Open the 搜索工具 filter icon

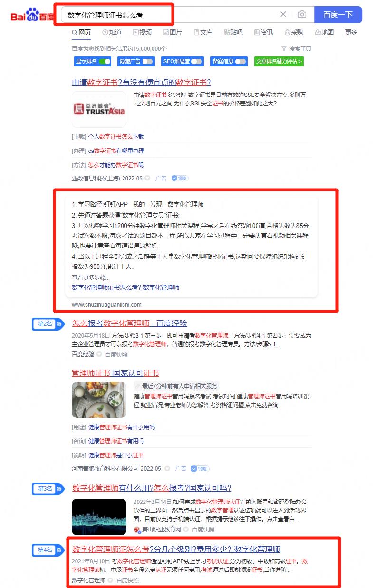284,48
